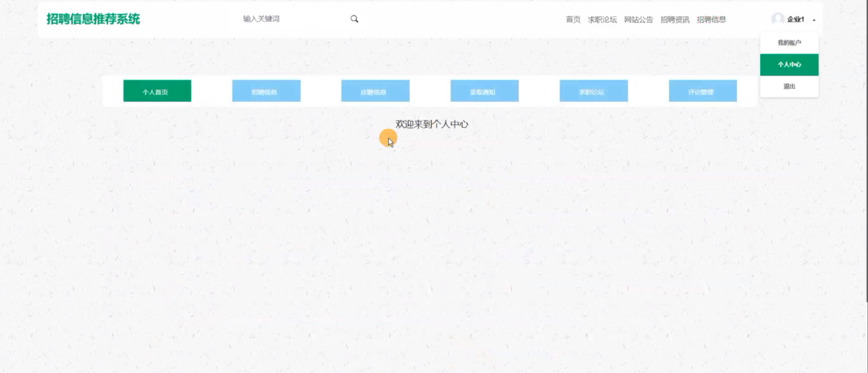Click the 企业1 user avatar image
868x373 pixels.
coord(778,19)
